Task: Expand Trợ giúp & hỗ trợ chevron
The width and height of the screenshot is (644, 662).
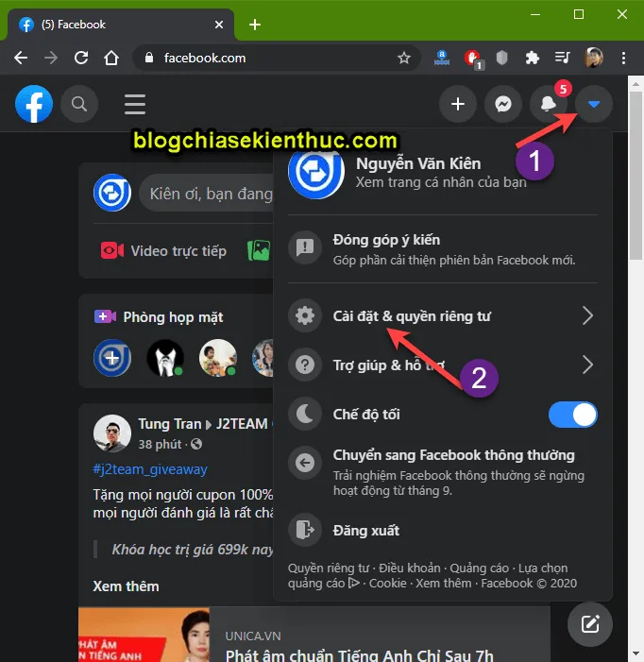Action: tap(587, 365)
